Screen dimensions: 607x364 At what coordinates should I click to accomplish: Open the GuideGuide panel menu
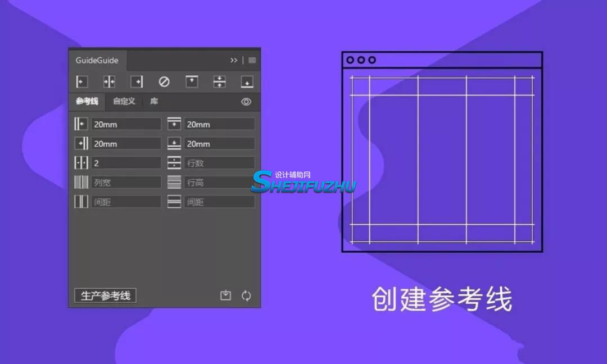pyautogui.click(x=252, y=60)
